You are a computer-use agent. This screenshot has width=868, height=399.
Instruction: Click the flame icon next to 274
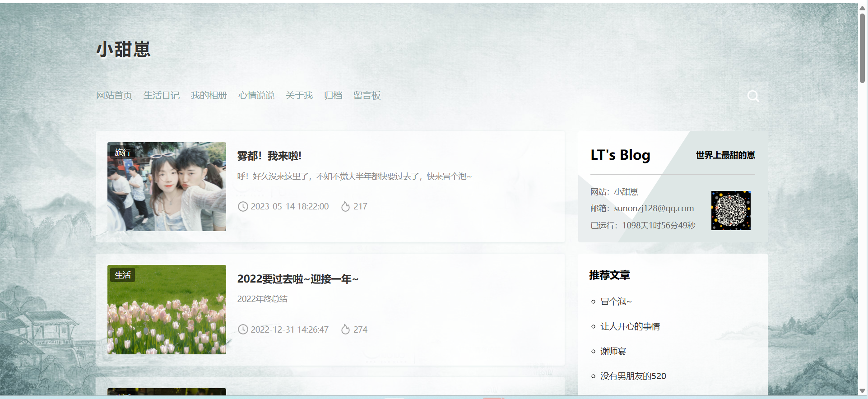pos(345,329)
